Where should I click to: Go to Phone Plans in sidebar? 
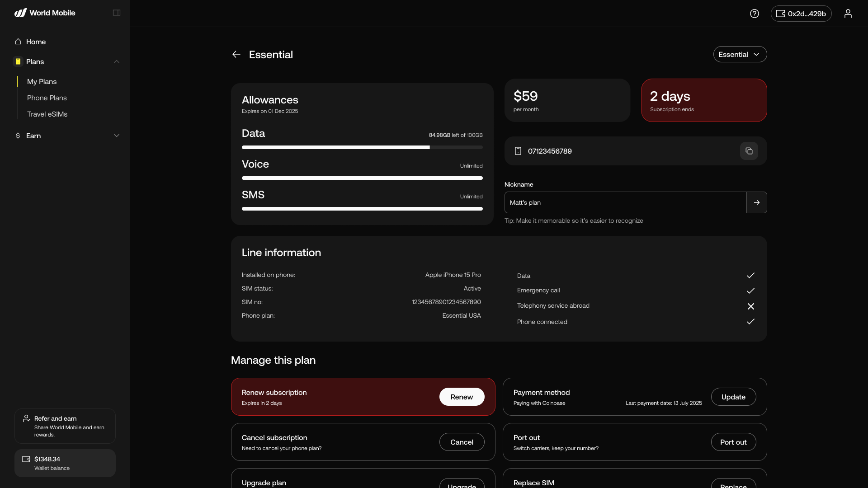pyautogui.click(x=47, y=98)
